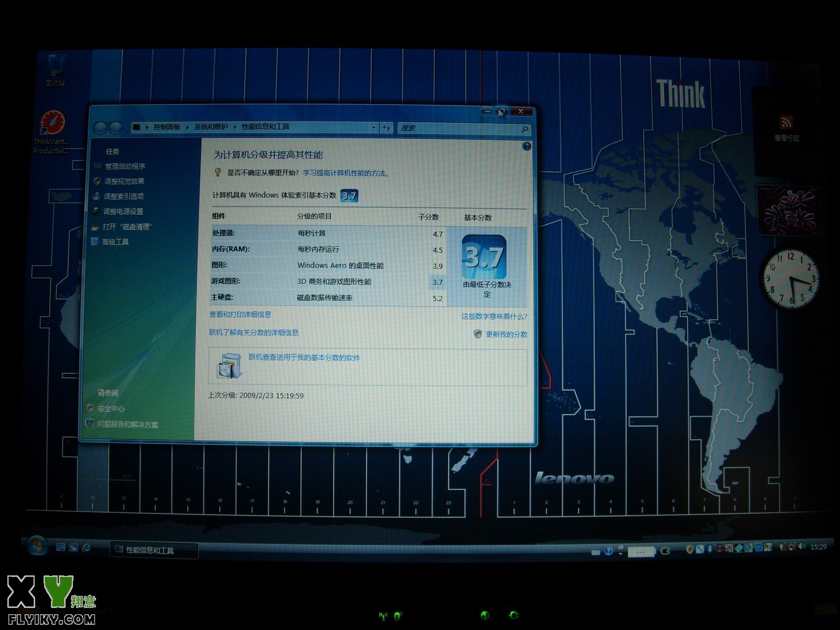Click 系统和维护 in the breadcrumb
Viewport: 840px width, 630px height.
coord(211,127)
